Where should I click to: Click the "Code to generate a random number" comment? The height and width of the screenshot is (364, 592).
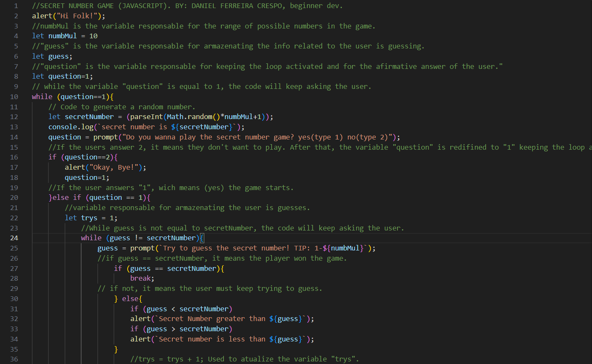coord(122,107)
